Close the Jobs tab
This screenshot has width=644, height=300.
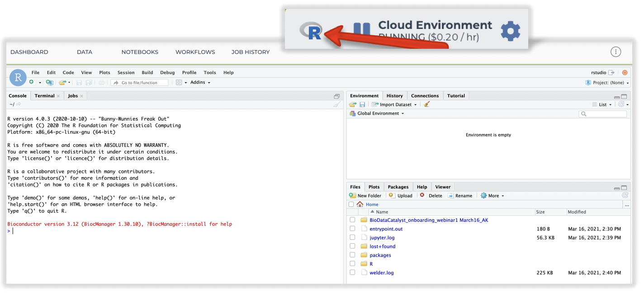click(81, 96)
